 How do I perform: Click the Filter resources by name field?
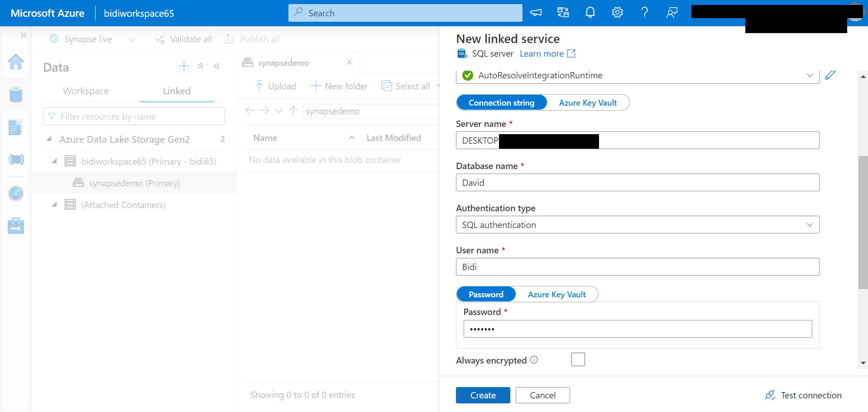134,116
